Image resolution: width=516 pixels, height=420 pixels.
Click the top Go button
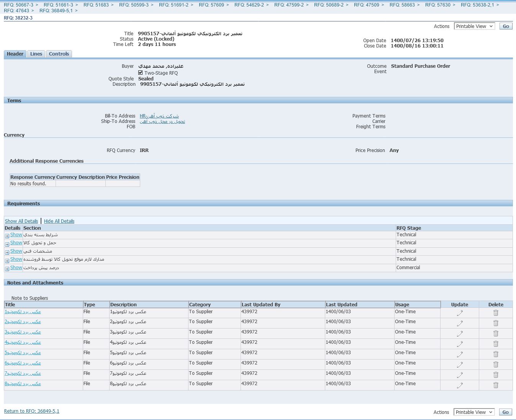(x=506, y=26)
